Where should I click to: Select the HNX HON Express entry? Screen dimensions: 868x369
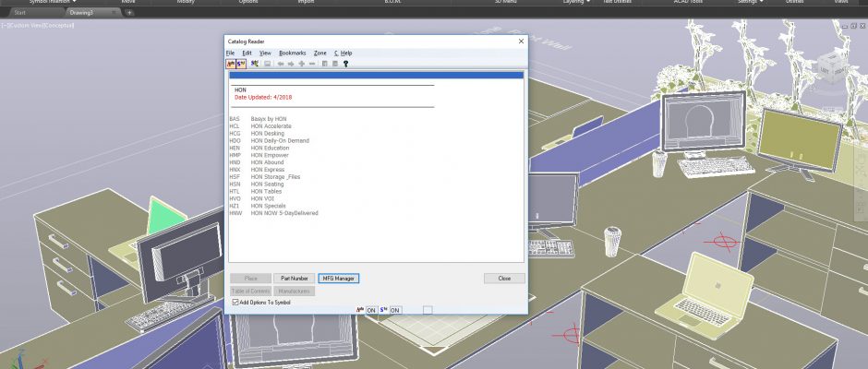(x=257, y=170)
